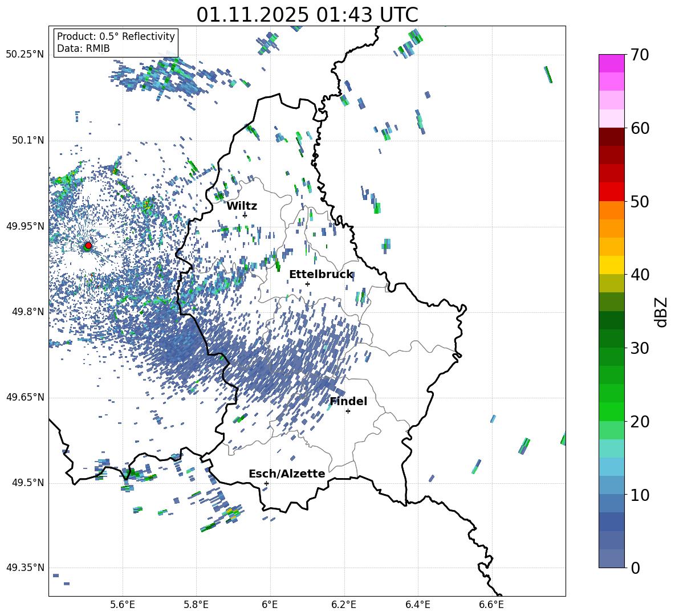Click the Data: RMIB text line
This screenshot has height=616, width=675.
[83, 48]
